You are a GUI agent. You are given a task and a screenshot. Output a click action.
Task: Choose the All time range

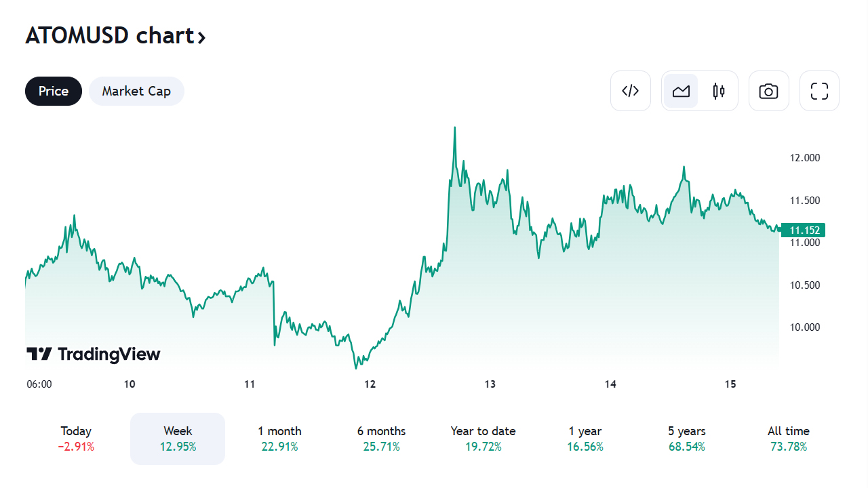tap(789, 439)
